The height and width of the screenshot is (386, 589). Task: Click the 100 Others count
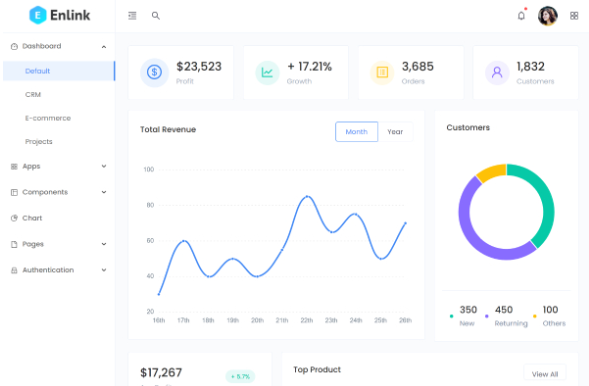point(550,310)
